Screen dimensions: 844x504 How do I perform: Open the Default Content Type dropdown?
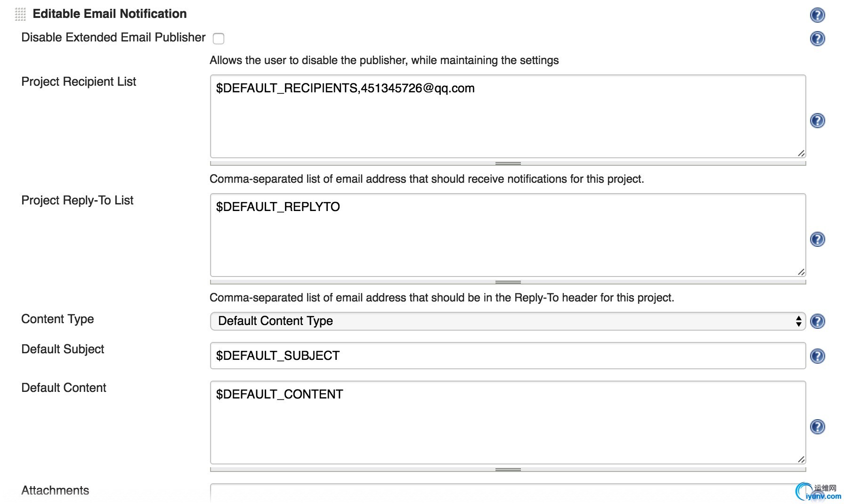pos(508,321)
